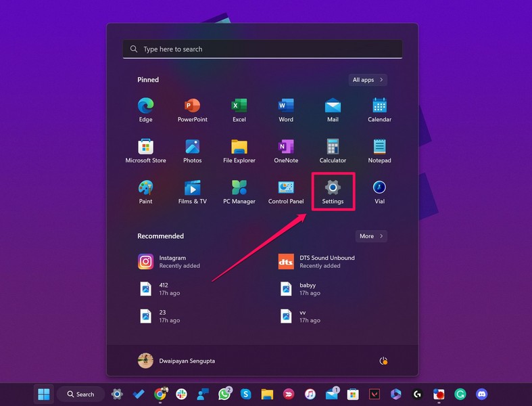This screenshot has height=406, width=532.
Task: Launch Word from the Pinned apps
Action: pyautogui.click(x=286, y=110)
